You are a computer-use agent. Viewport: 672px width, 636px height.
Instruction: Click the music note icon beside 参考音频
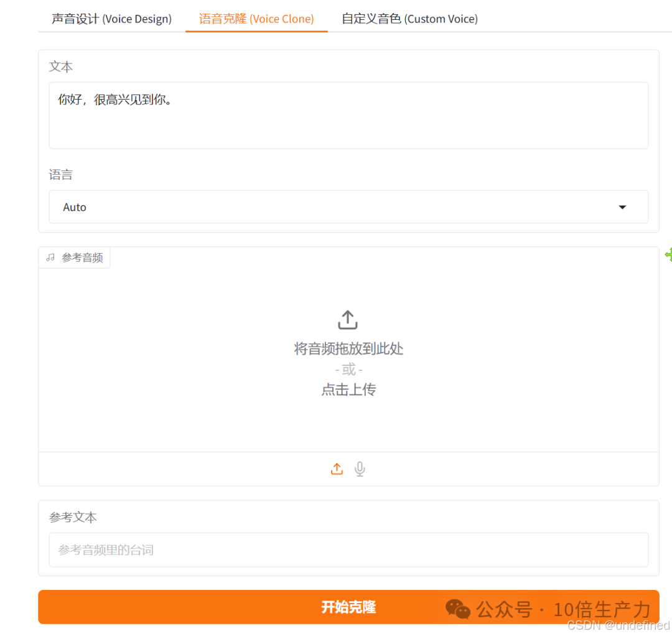click(50, 257)
